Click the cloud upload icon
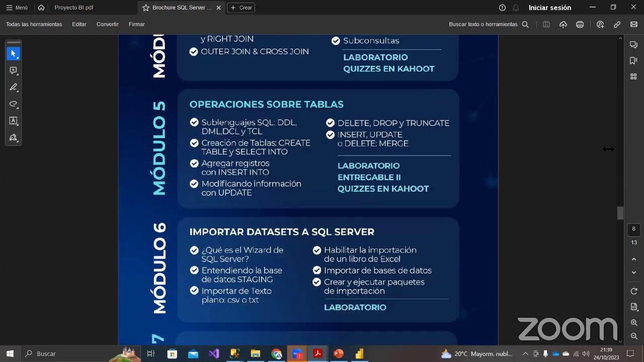644x362 pixels. pyautogui.click(x=563, y=24)
